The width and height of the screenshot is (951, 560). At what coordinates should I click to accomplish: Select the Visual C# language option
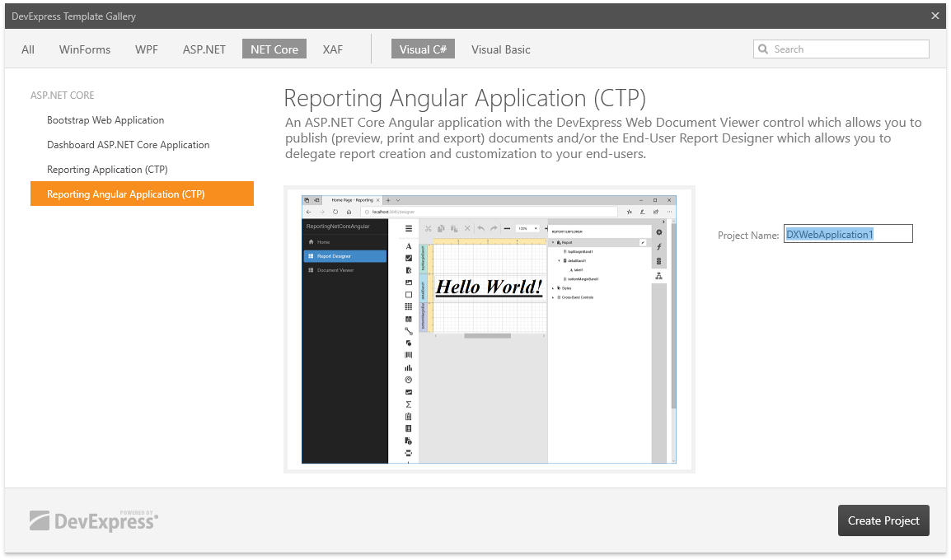point(423,49)
